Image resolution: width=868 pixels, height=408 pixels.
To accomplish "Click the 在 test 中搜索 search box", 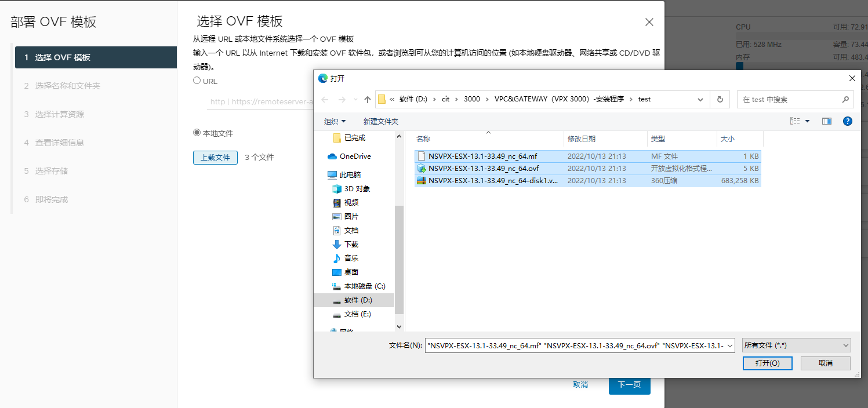I will pyautogui.click(x=789, y=100).
